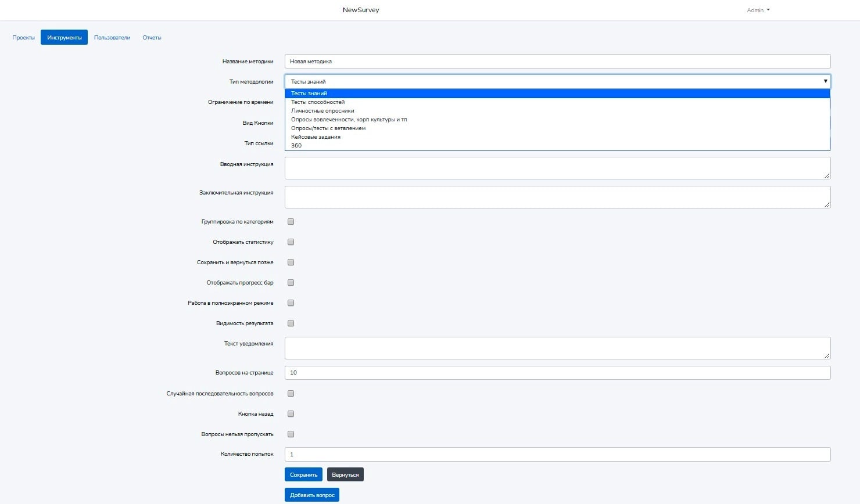Check 'Отображать прогресс бар' option
Image resolution: width=860 pixels, height=504 pixels.
[x=291, y=283]
